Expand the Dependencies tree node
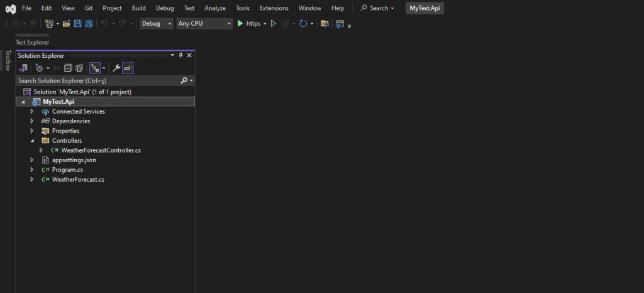 (32, 121)
